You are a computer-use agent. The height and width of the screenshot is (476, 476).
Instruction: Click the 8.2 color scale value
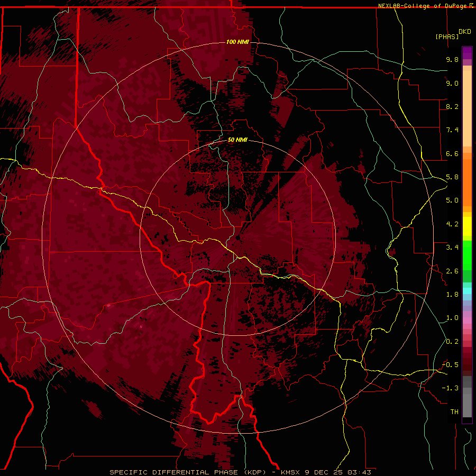pyautogui.click(x=452, y=106)
